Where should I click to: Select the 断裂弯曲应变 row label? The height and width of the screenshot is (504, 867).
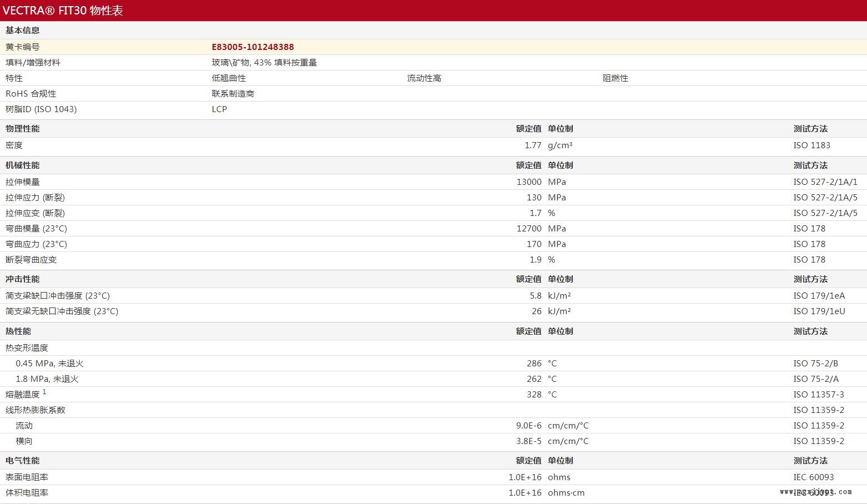click(x=31, y=260)
